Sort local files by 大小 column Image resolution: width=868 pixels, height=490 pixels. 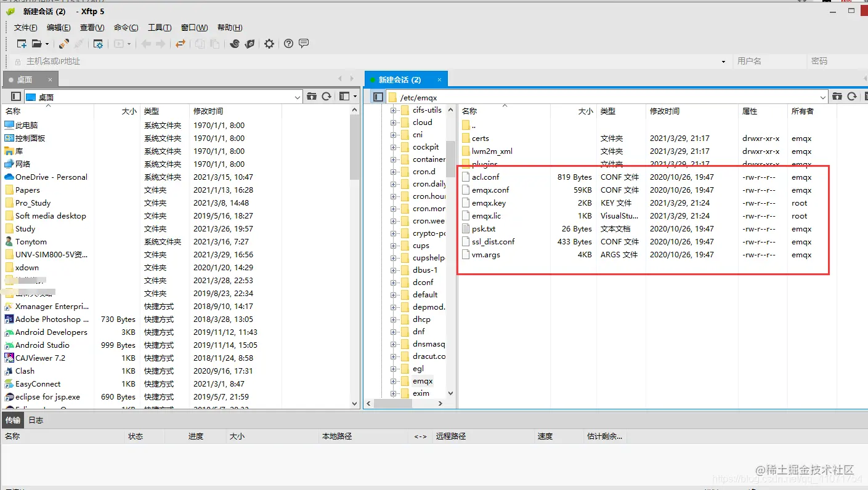pyautogui.click(x=117, y=111)
